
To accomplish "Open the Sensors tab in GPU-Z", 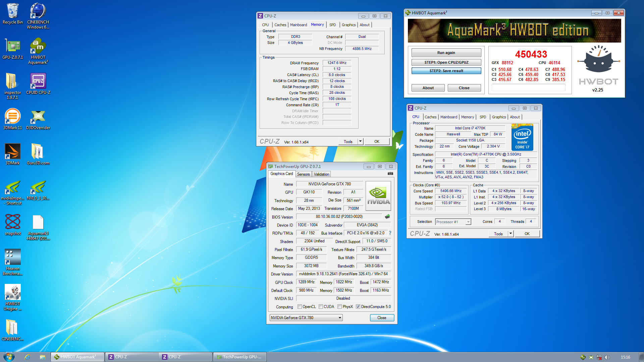I will click(x=304, y=174).
